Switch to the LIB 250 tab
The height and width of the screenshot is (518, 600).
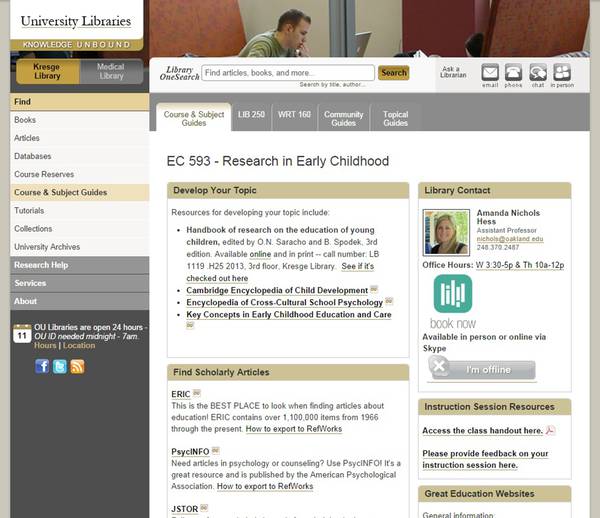[x=251, y=115]
